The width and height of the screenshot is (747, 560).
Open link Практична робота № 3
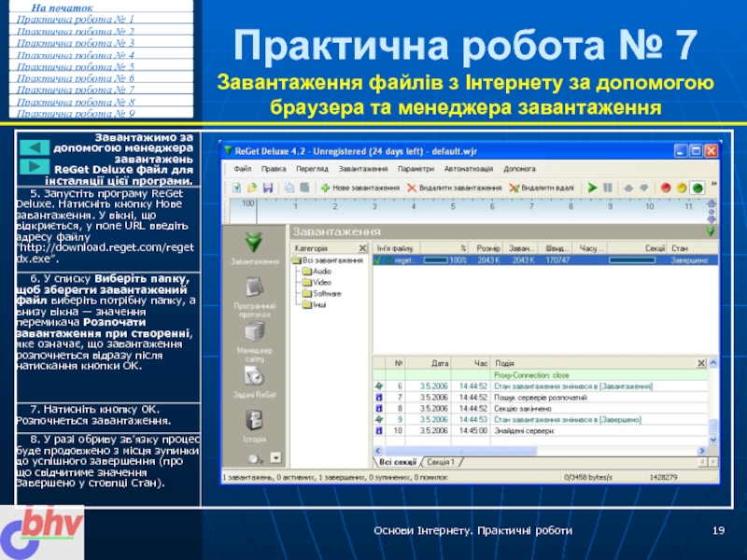pos(76,43)
